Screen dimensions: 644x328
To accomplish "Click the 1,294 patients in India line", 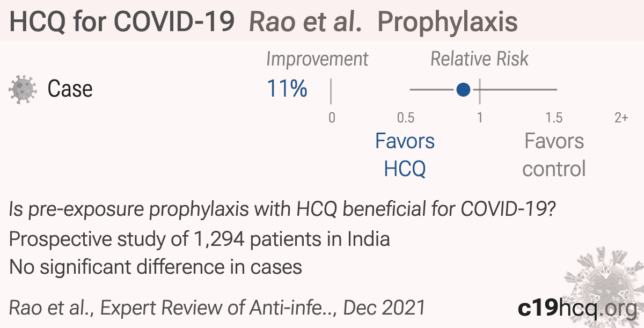I will tap(199, 239).
